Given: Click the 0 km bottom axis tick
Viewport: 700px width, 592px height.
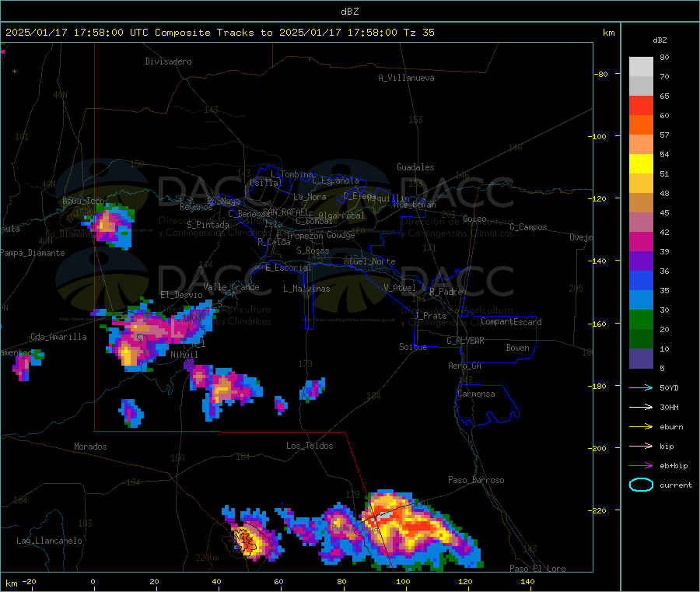Looking at the screenshot, I should (x=93, y=581).
